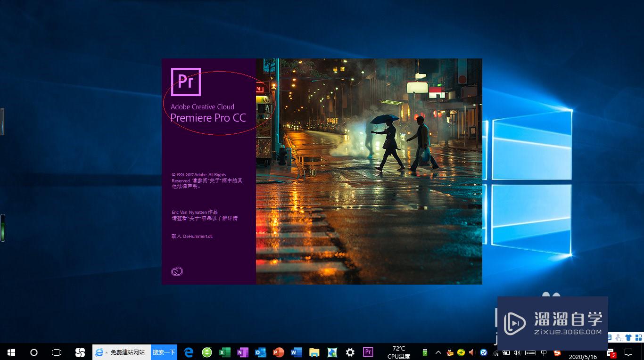Launch OneNote from taskbar
This screenshot has height=360, width=644.
pos(243,352)
